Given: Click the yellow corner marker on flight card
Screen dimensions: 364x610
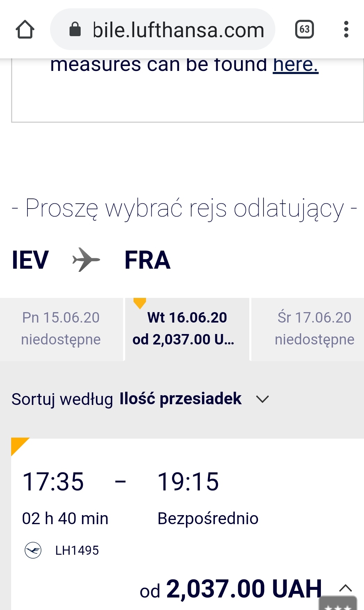Looking at the screenshot, I should pyautogui.click(x=18, y=445).
